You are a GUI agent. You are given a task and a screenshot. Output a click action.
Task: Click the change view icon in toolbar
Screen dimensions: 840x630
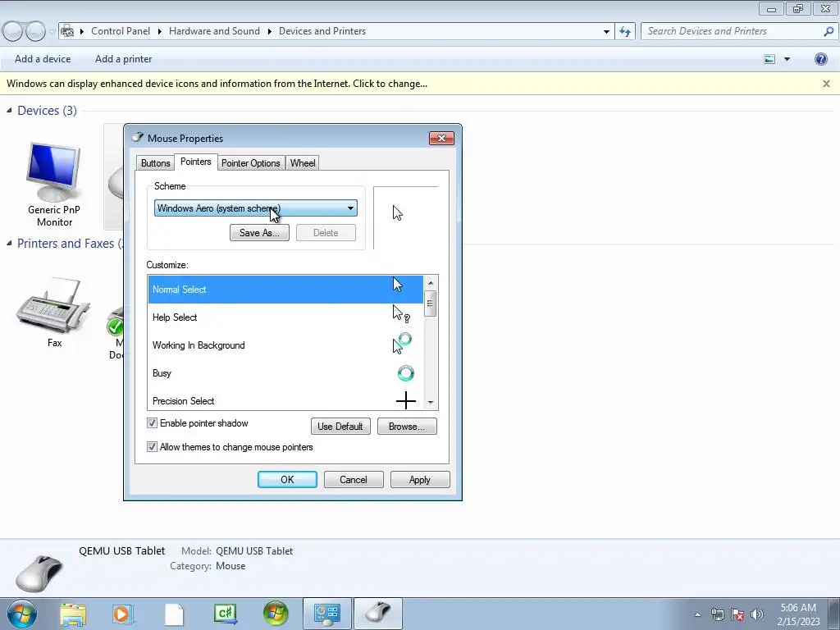(769, 59)
